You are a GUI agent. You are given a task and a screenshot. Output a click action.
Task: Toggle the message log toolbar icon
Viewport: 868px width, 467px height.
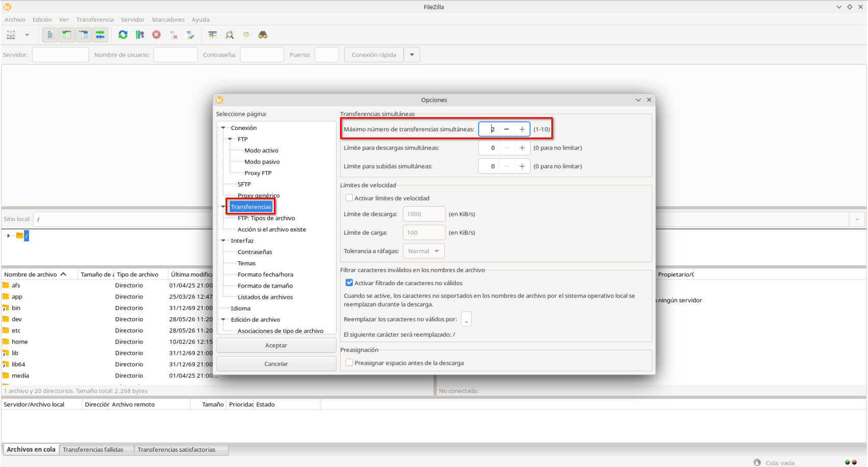point(50,35)
